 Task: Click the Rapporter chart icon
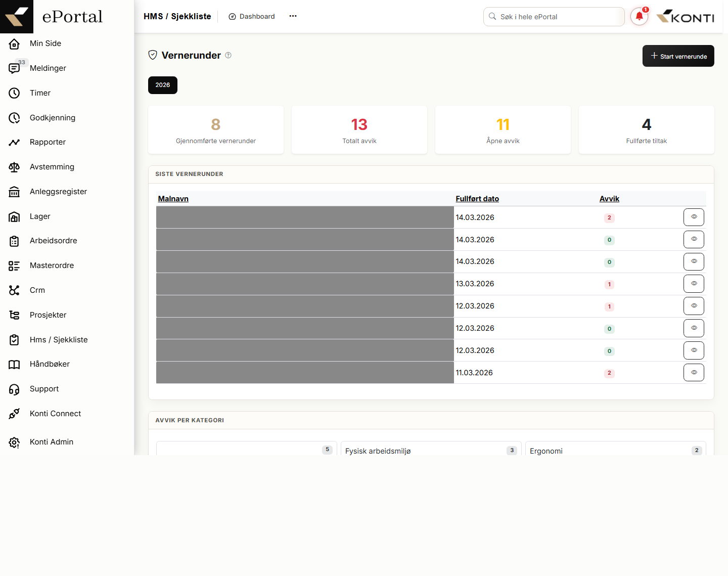[x=14, y=142]
